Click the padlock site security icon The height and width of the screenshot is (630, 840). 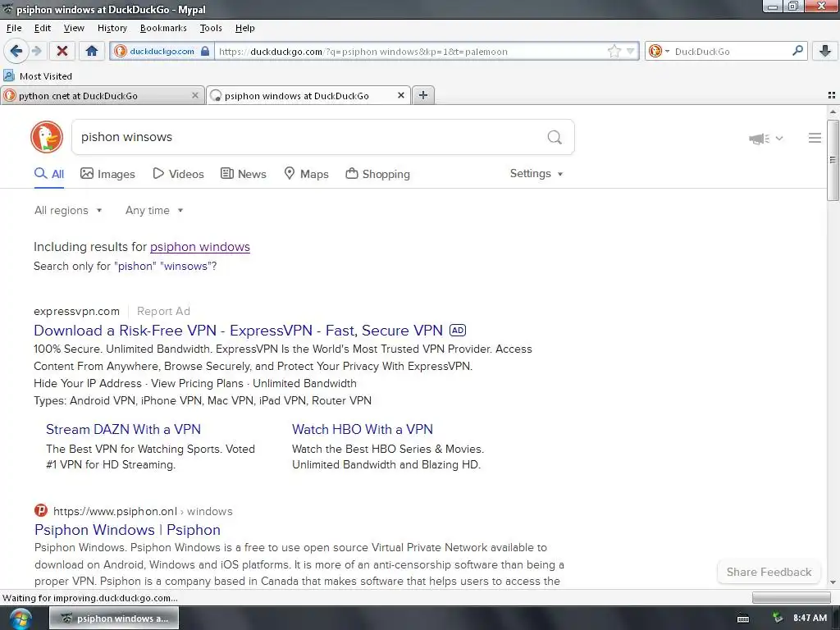click(205, 52)
